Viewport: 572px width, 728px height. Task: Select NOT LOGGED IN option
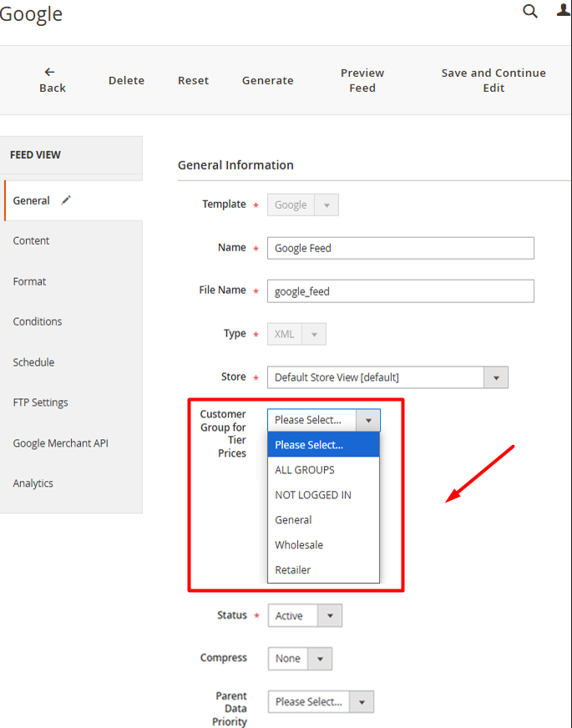click(324, 495)
